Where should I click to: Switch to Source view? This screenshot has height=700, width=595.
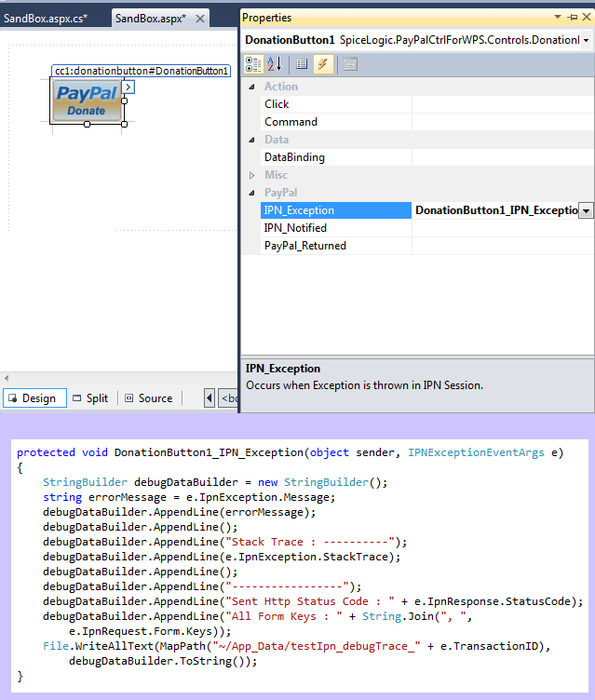coord(149,397)
